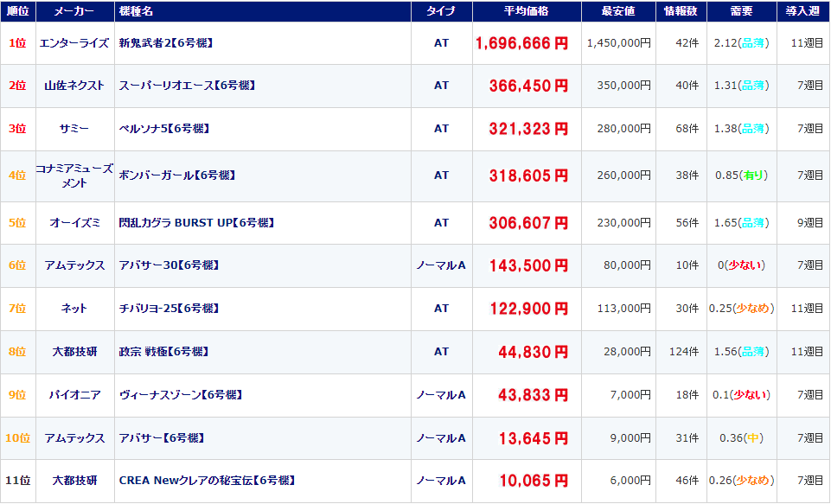The image size is (831, 504).
Task: Click the 最安値 column header
Action: click(x=618, y=11)
